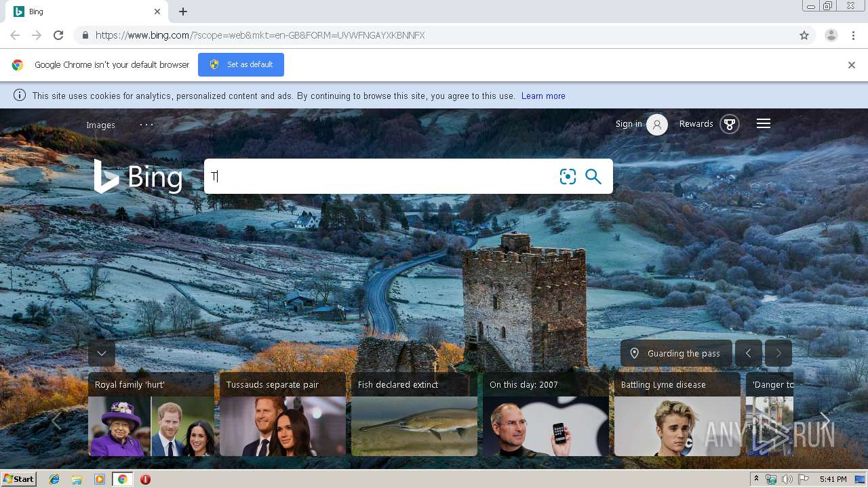Click the cookie notice info icon
The height and width of the screenshot is (488, 868).
(x=20, y=96)
